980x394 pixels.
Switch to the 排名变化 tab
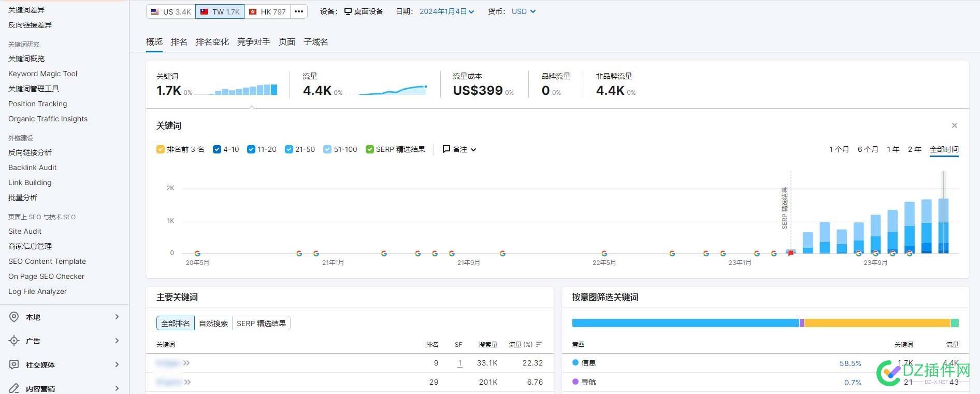pos(212,42)
